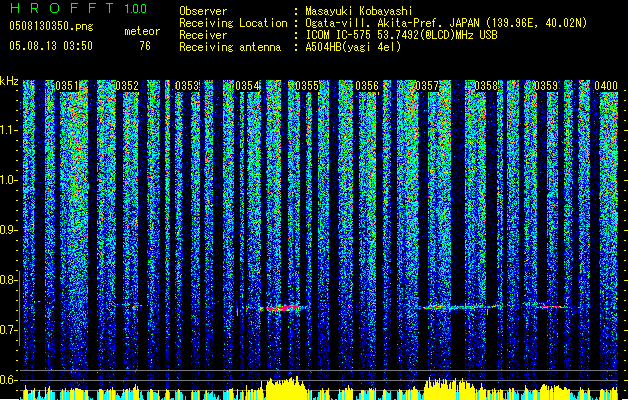Click the yellow signal level peak below 0355
Viewport: 629px width, 400px height.
point(285,388)
